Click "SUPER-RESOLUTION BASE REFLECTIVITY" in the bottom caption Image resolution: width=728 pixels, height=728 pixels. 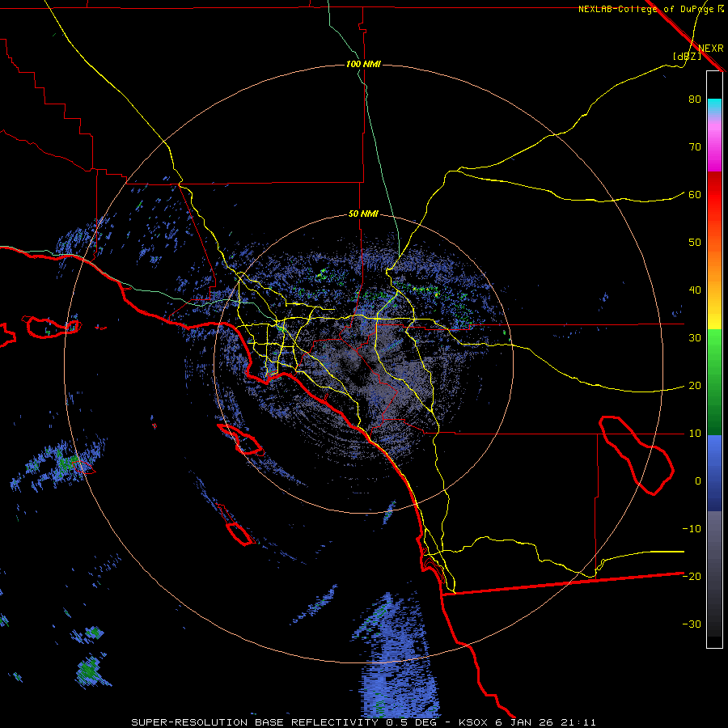(255, 722)
